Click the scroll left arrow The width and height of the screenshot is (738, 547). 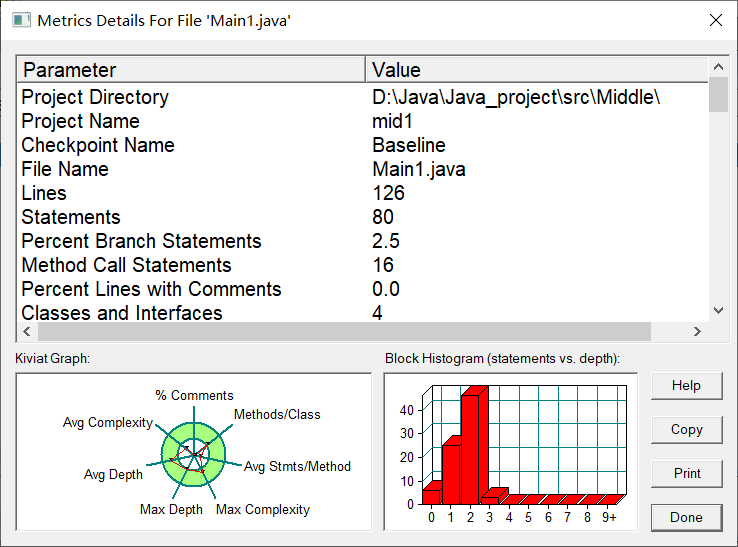[x=27, y=331]
